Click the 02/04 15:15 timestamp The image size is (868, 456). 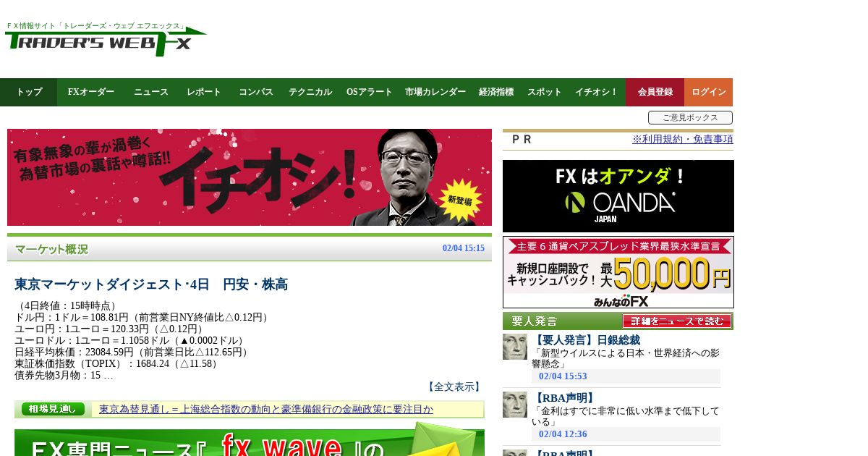(x=464, y=248)
